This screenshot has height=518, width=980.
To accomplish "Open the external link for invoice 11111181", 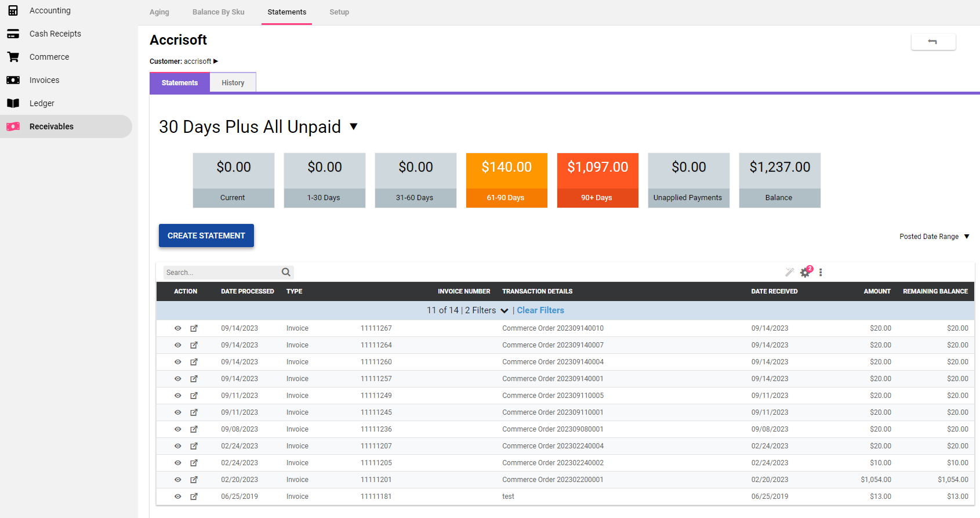I will click(x=194, y=497).
